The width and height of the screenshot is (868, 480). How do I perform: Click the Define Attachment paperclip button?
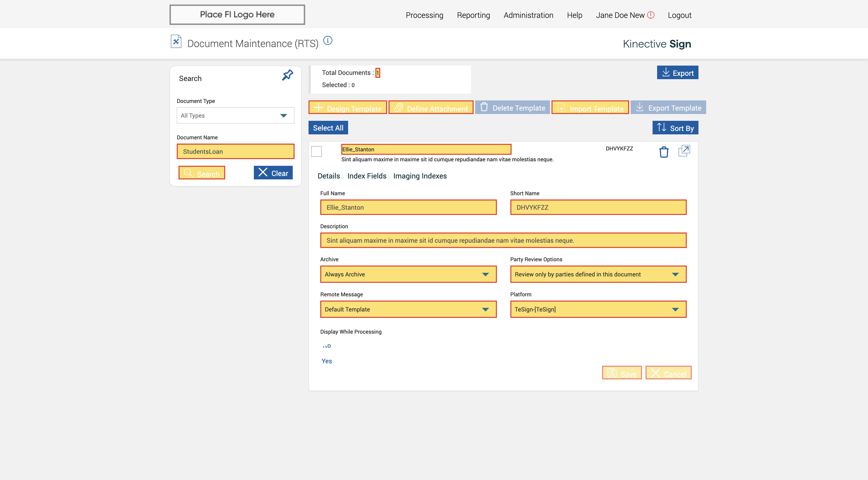pos(431,108)
